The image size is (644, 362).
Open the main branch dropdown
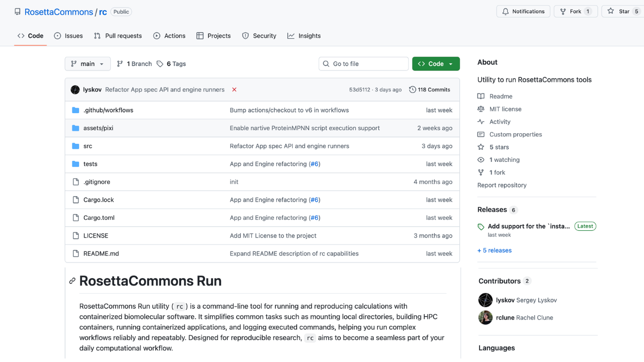(x=88, y=64)
